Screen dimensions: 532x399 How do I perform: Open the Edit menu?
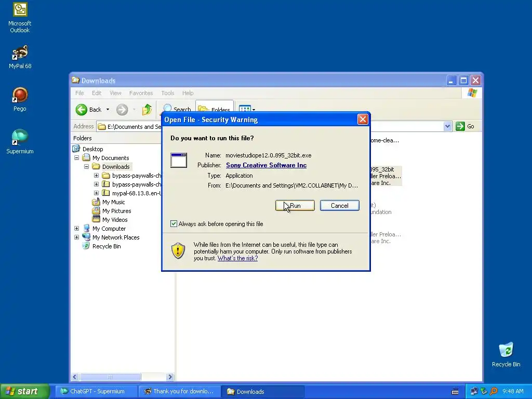tap(96, 93)
